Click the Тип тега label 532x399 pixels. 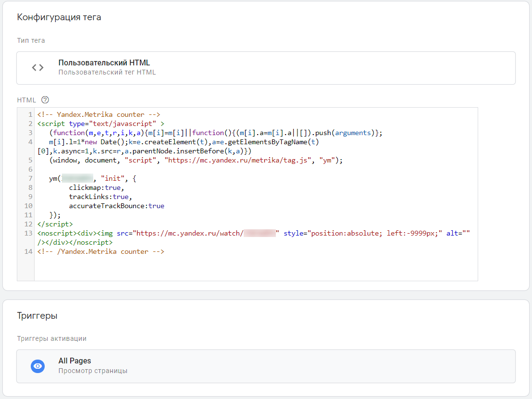31,40
